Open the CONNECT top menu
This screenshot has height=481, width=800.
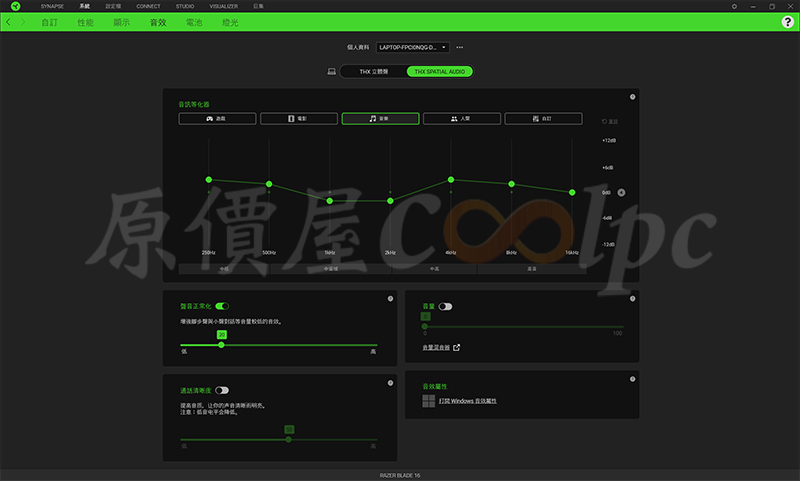tap(148, 6)
